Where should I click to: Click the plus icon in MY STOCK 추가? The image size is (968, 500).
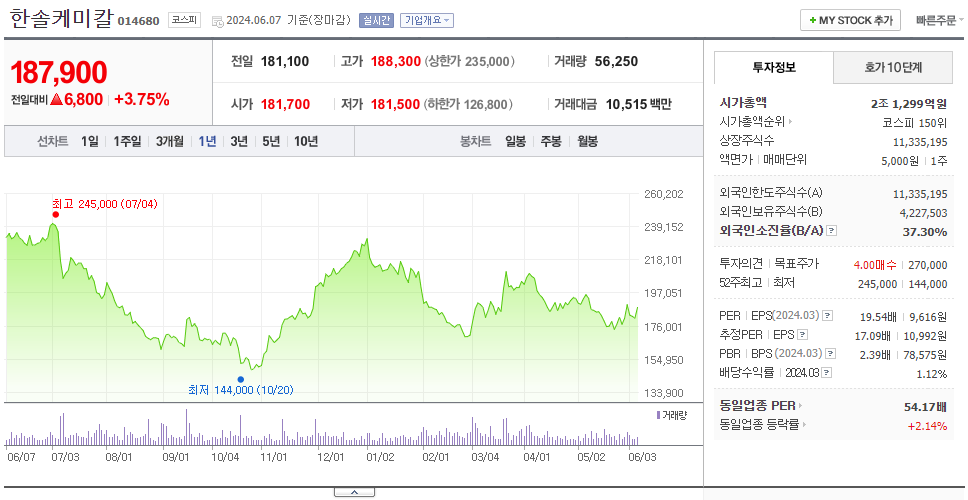[x=812, y=20]
